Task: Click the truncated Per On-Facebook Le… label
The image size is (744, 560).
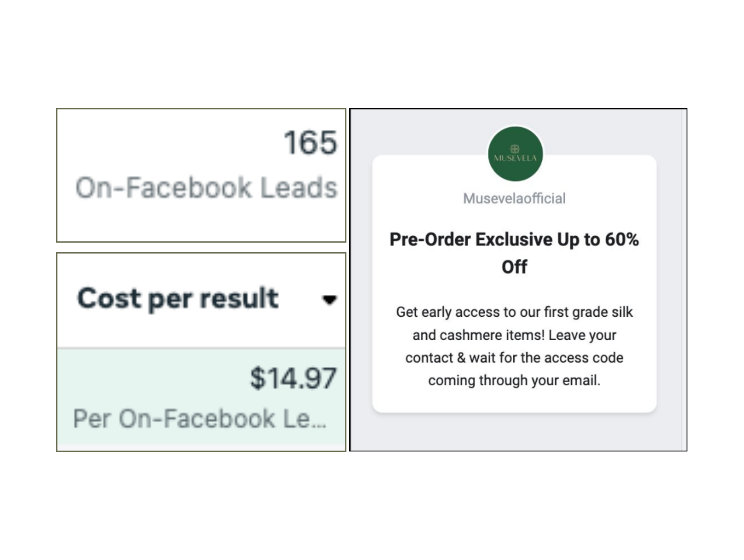Action: [x=199, y=418]
